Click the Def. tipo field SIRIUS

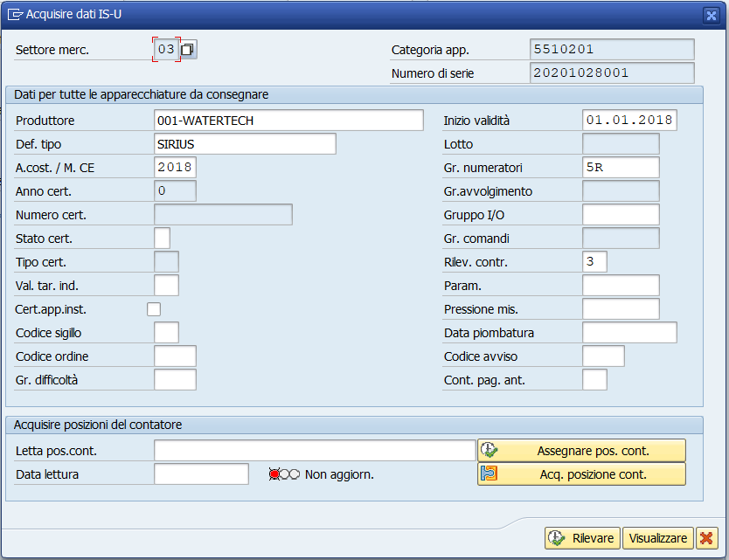click(245, 144)
